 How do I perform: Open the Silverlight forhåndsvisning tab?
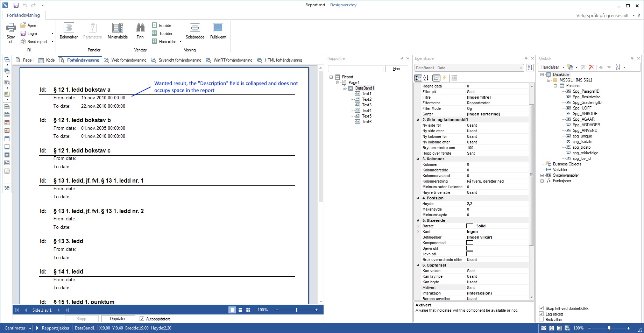click(x=176, y=60)
